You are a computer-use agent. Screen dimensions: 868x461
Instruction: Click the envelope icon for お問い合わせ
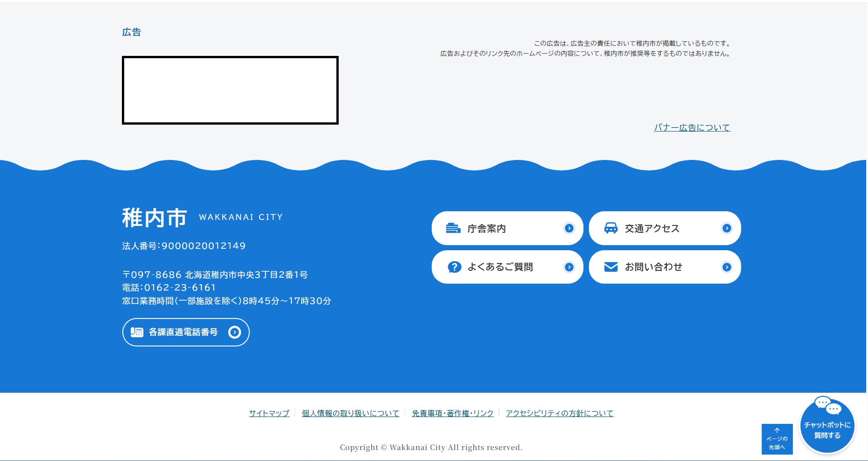(610, 267)
